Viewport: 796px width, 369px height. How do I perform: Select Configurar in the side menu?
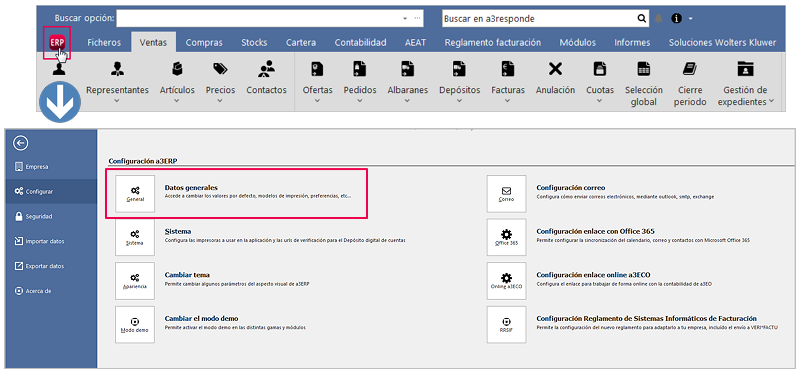51,191
